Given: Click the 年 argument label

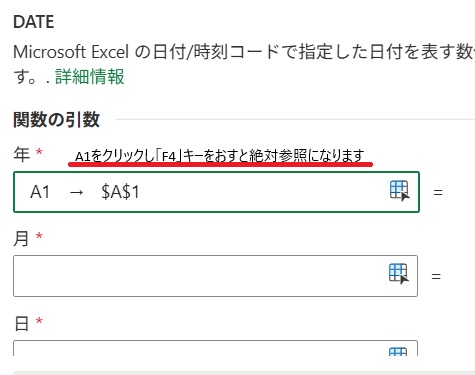Looking at the screenshot, I should (x=22, y=154).
